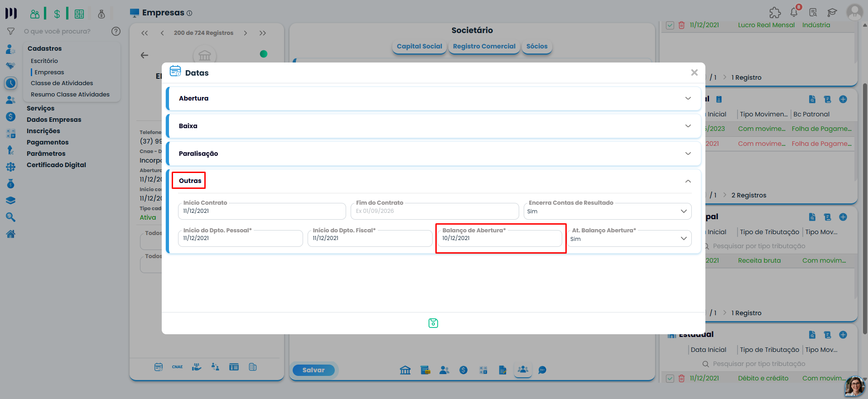Open the money bag icon in the top bar
868x399 pixels.
pos(101,14)
